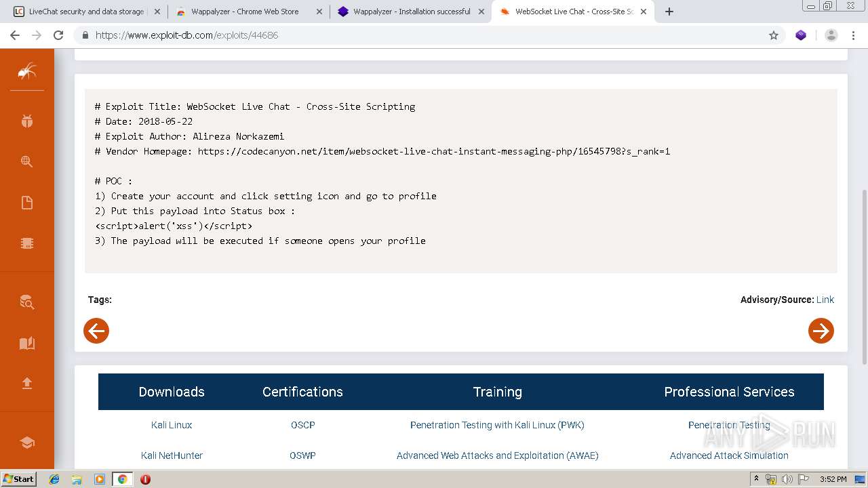Image resolution: width=868 pixels, height=488 pixels.
Task: Open the Wappalyzer extension icon
Action: (x=801, y=35)
